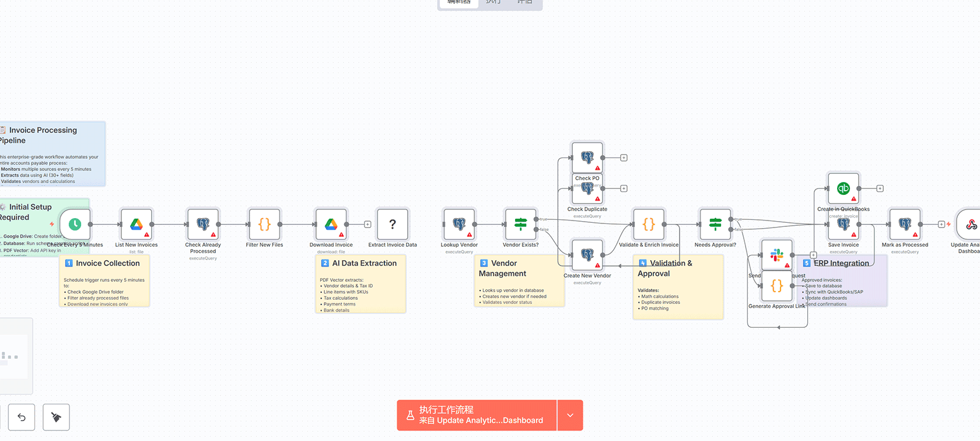Select the Needs Approval? switch node
980x441 pixels.
point(715,224)
